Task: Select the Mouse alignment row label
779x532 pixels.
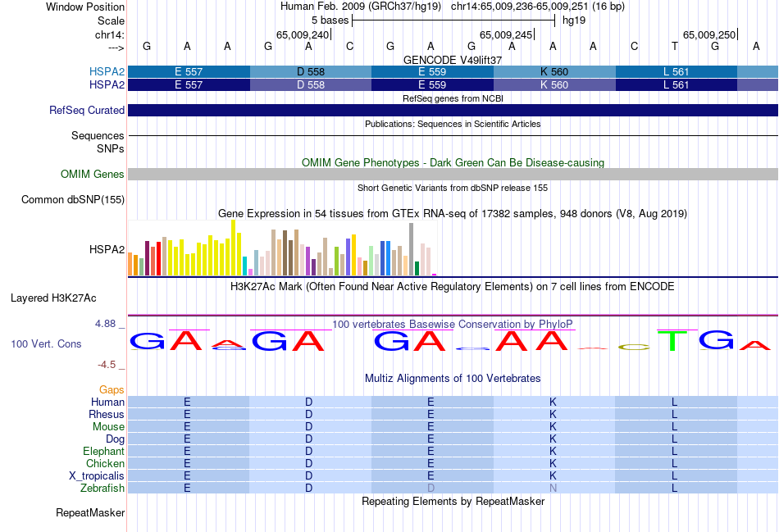Action: [109, 427]
